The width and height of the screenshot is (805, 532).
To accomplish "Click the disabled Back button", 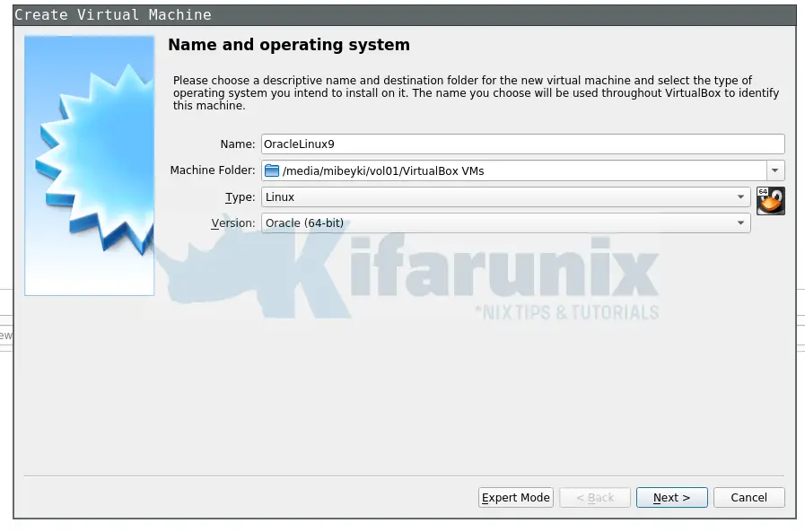I will coord(594,497).
